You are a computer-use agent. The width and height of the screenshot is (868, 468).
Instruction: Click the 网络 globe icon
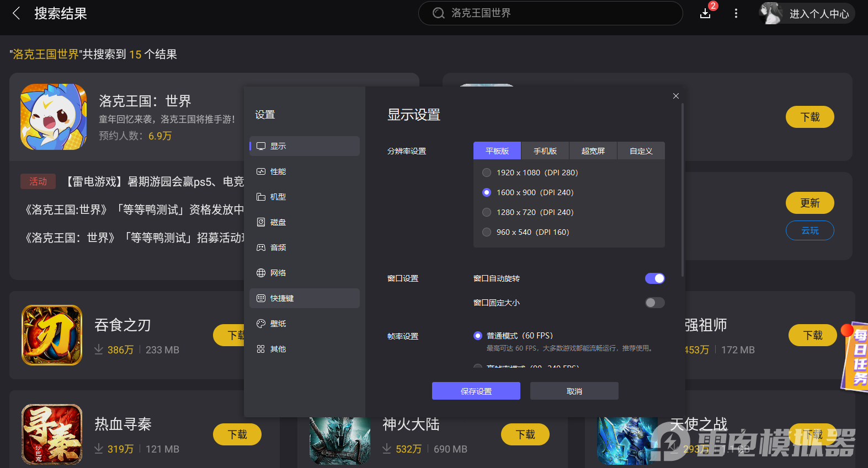pyautogui.click(x=261, y=273)
